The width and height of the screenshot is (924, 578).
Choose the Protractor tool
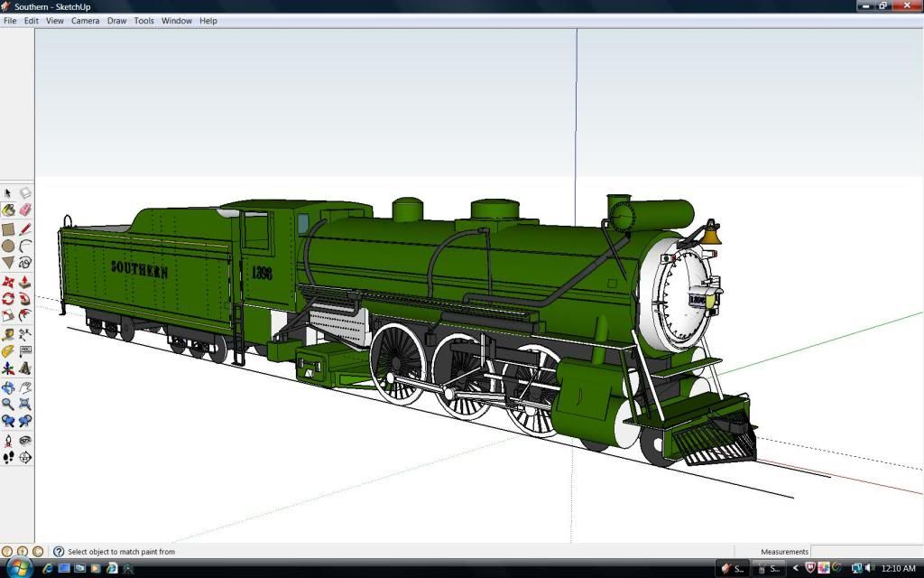(7, 351)
